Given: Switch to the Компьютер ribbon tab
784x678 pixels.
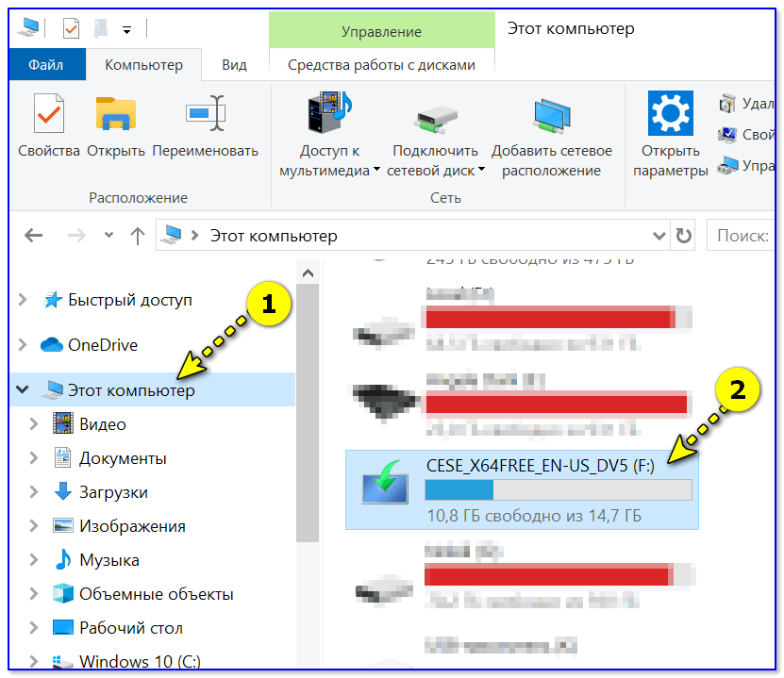Looking at the screenshot, I should click(x=144, y=64).
